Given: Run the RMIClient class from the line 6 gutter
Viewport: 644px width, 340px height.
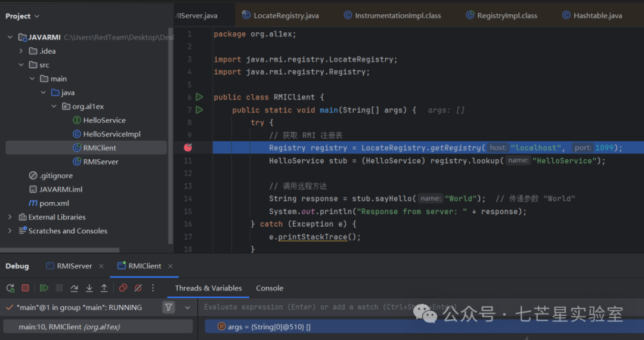Looking at the screenshot, I should [199, 97].
